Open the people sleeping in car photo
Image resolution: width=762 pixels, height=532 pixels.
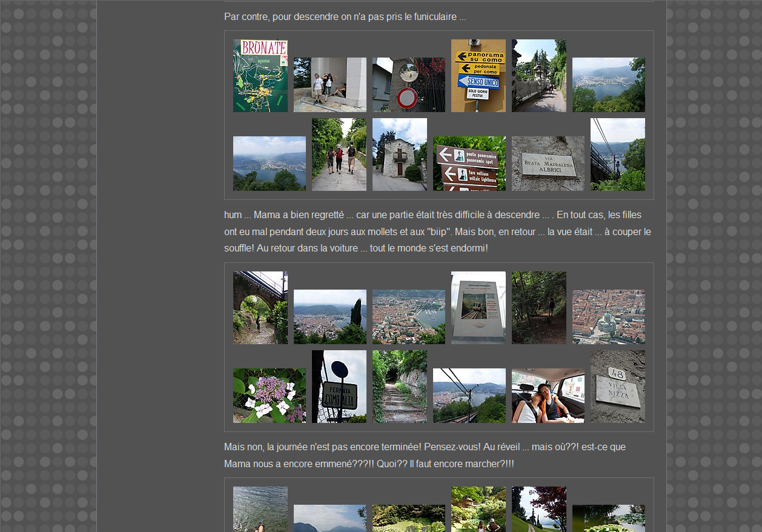(x=548, y=396)
